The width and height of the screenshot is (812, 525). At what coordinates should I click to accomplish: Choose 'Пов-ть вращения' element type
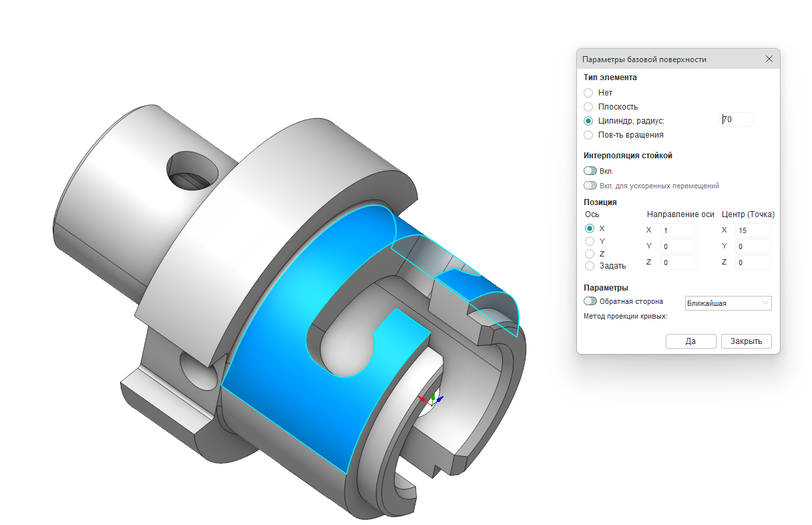[588, 135]
